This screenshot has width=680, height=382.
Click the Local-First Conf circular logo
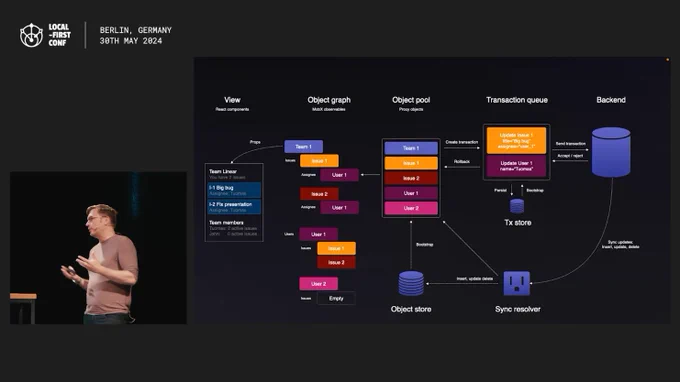pyautogui.click(x=31, y=35)
